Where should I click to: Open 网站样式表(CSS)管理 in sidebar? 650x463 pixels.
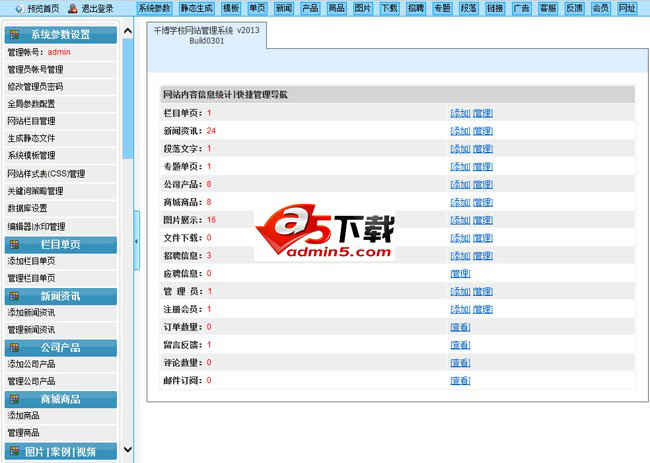[x=46, y=174]
